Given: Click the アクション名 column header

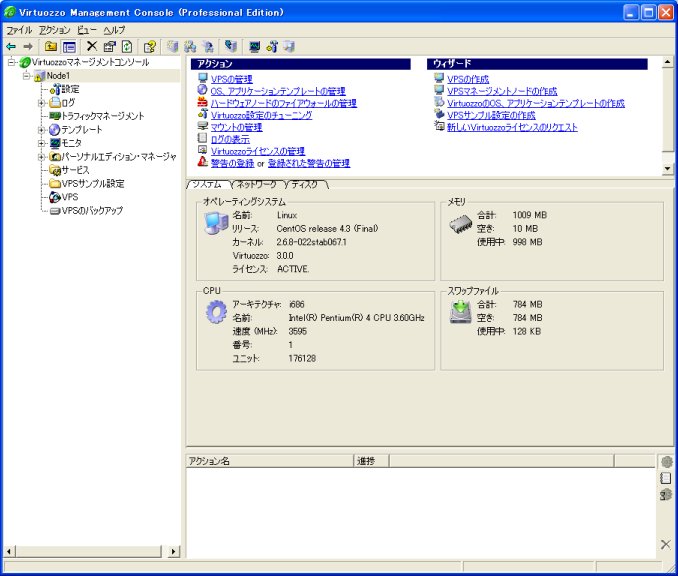Looking at the screenshot, I should tap(270, 461).
